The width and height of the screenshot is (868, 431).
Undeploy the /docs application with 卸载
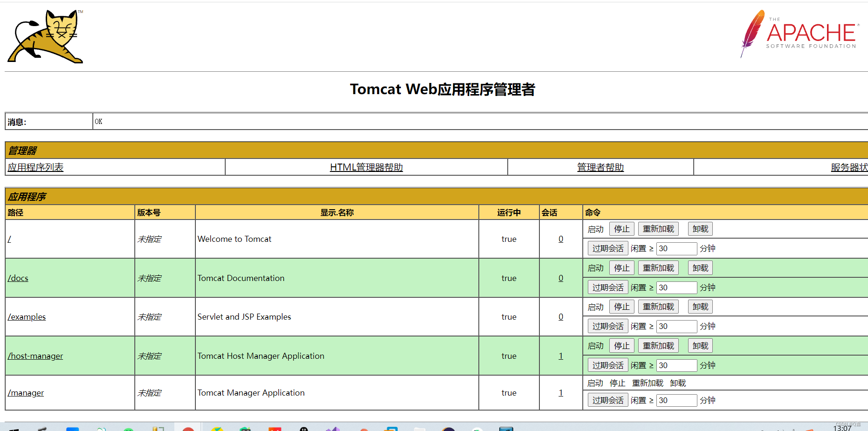coord(700,268)
